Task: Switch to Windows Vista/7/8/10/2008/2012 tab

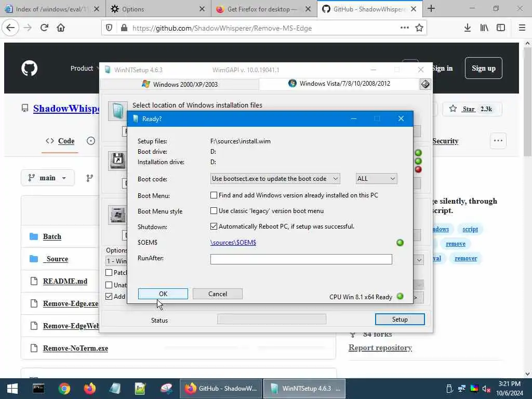Action: [339, 84]
